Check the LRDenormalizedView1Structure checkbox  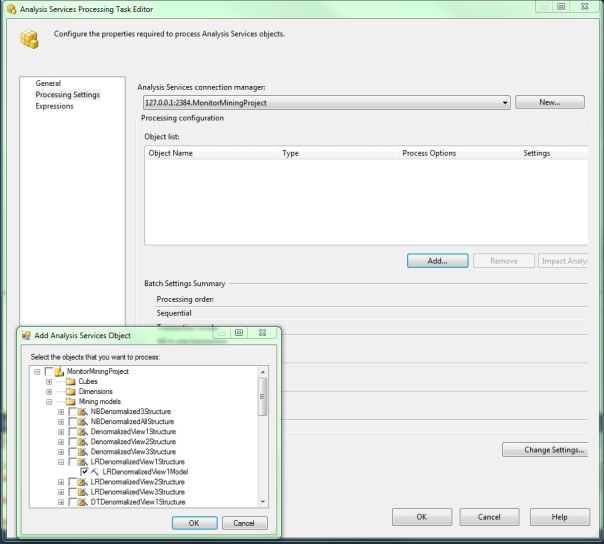[72, 462]
